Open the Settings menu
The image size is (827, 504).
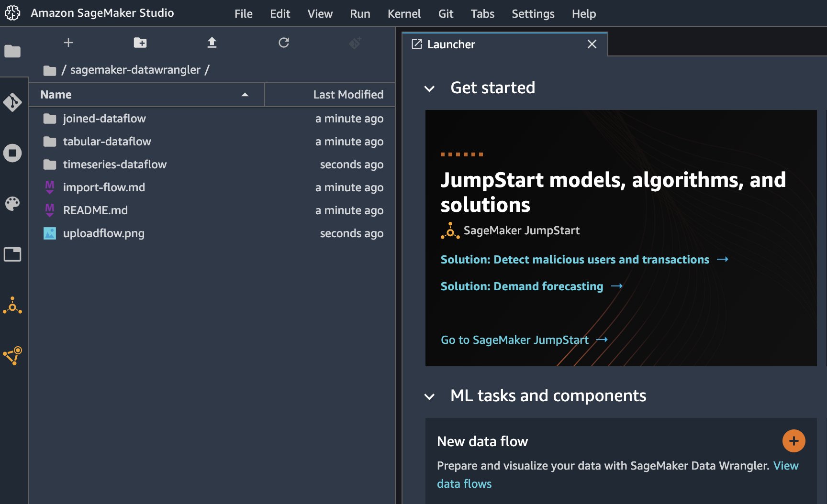coord(533,14)
